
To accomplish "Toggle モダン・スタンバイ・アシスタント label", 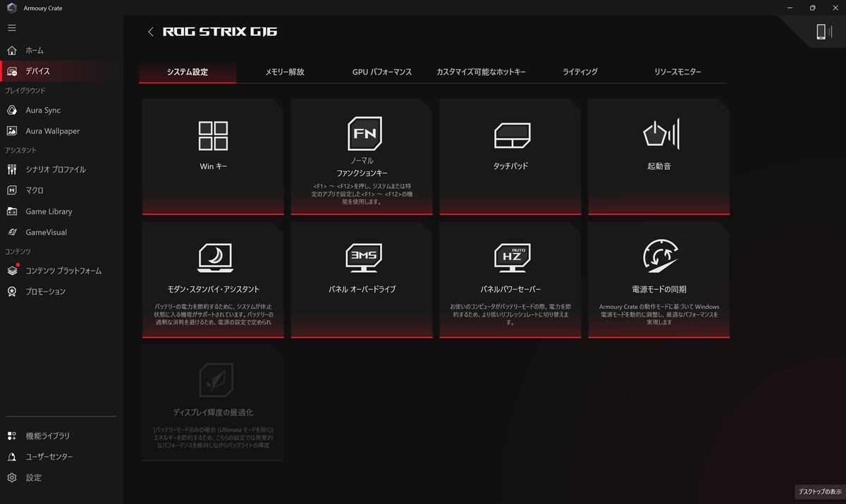I will tap(213, 289).
